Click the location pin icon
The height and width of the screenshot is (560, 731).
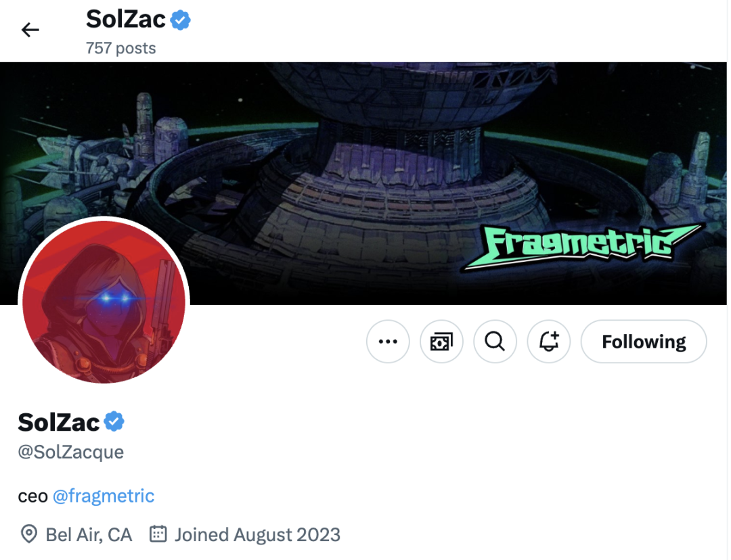pos(29,535)
